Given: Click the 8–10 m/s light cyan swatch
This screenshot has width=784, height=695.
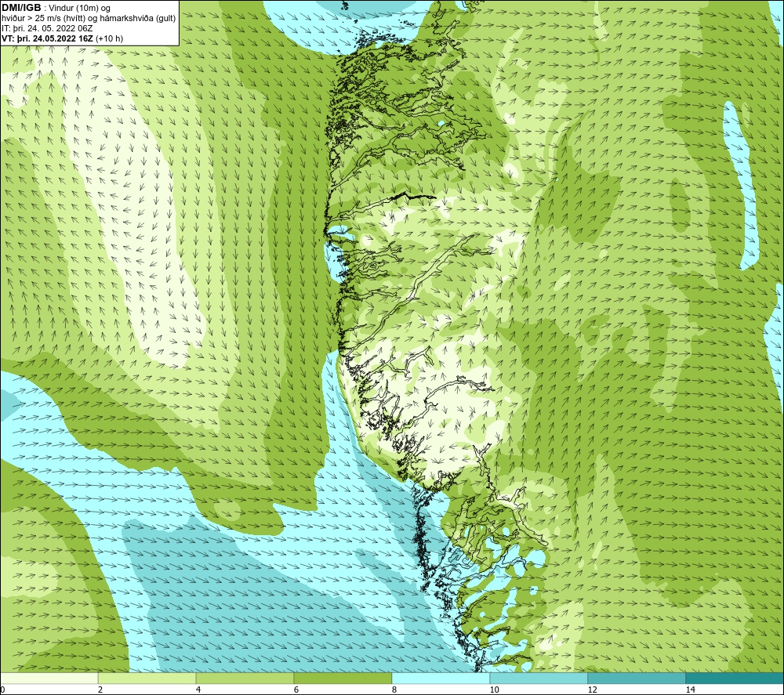Looking at the screenshot, I should click(x=441, y=678).
